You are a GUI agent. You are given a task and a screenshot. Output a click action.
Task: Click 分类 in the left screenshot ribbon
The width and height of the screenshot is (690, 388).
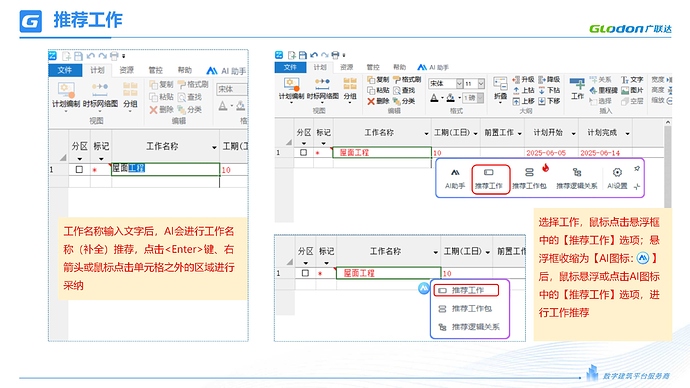pyautogui.click(x=190, y=110)
